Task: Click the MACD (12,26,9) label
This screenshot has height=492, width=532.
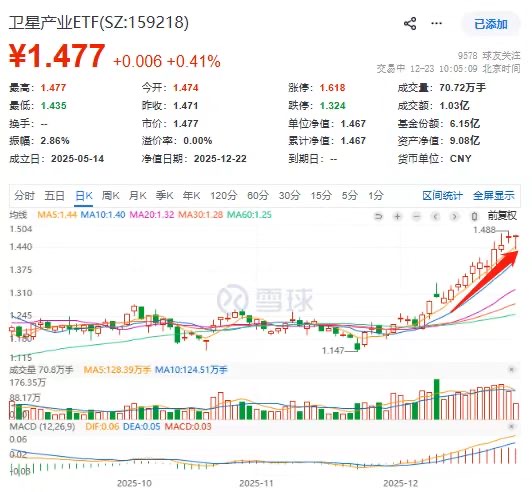Action: pyautogui.click(x=42, y=426)
